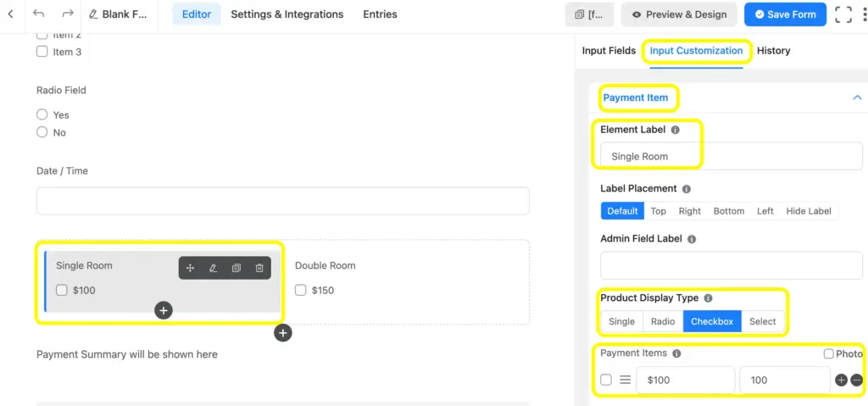Open Settings & Integrations tab

(287, 14)
